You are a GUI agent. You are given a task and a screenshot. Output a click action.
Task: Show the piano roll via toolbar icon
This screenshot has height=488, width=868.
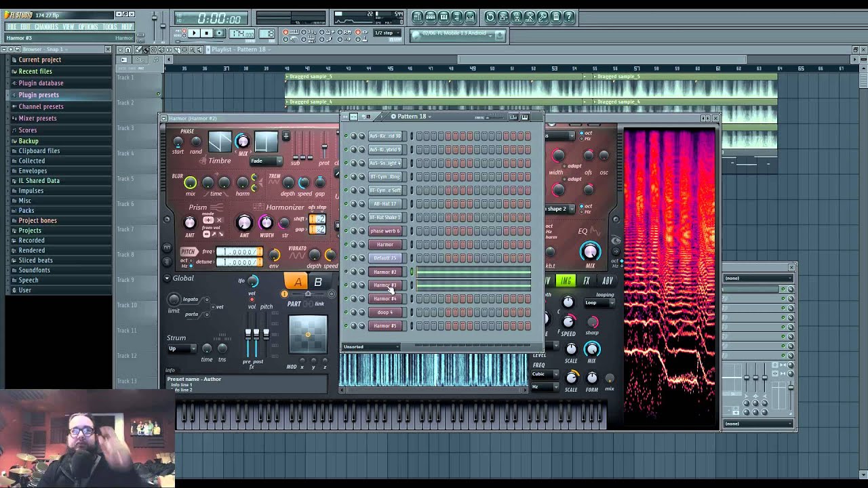point(443,17)
